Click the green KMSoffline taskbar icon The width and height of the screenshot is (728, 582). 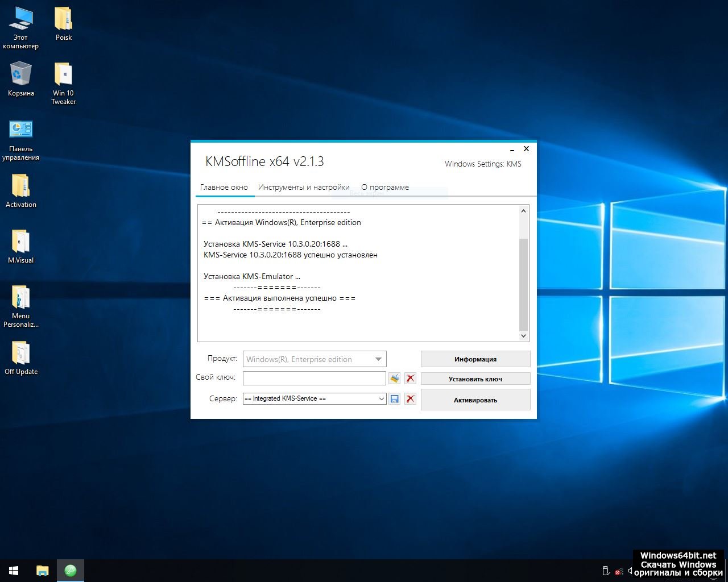(71, 571)
